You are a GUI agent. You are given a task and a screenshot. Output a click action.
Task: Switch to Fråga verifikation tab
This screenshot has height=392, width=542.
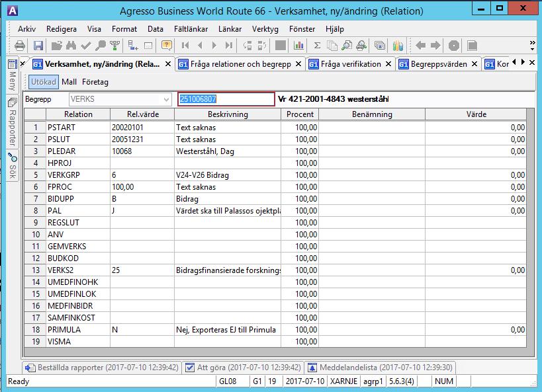coord(351,64)
